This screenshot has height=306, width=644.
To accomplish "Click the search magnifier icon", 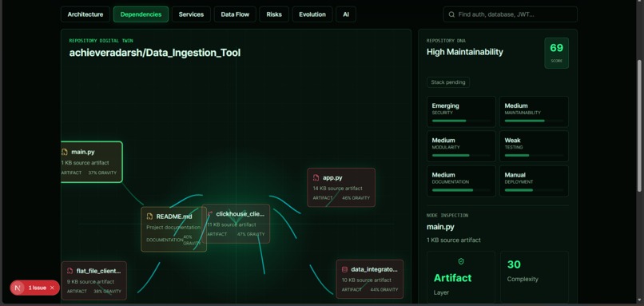I will pyautogui.click(x=451, y=14).
